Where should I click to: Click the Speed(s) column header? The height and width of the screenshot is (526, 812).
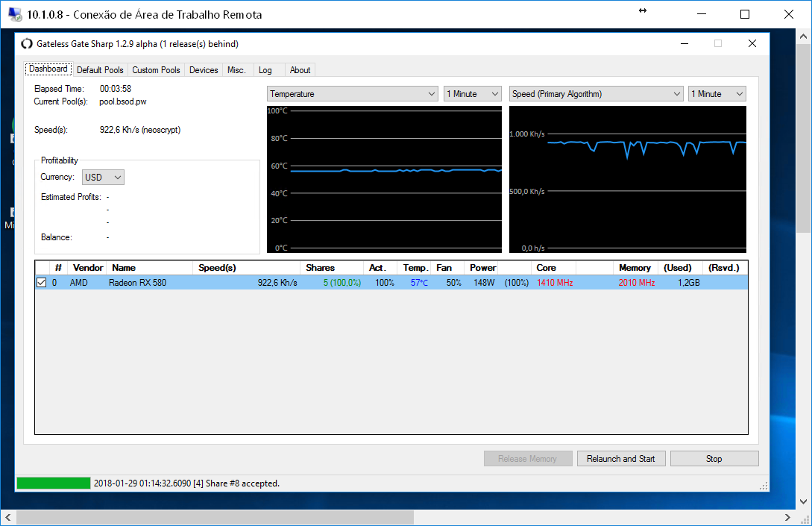pos(247,268)
